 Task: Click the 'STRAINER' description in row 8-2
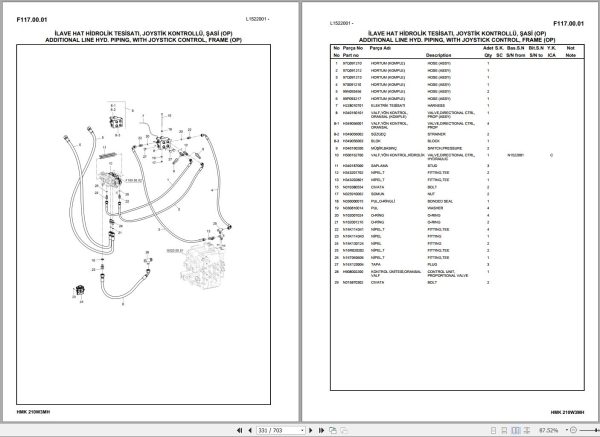pos(437,134)
